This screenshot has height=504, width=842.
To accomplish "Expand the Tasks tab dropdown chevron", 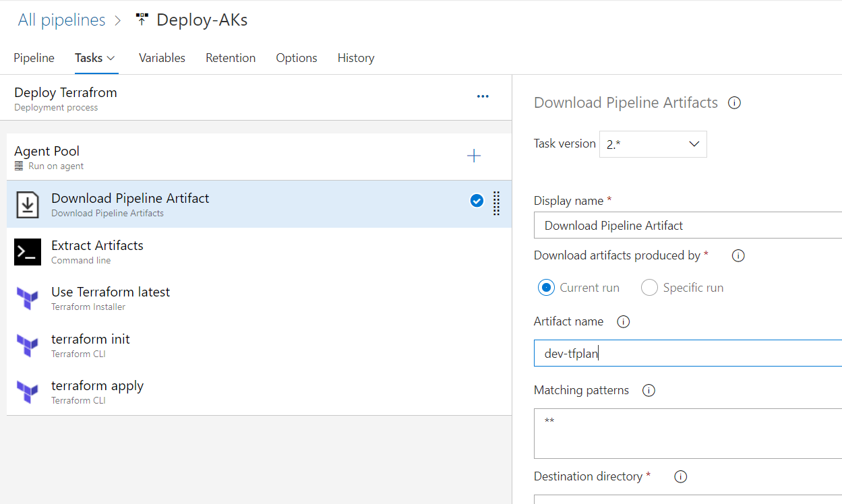I will (110, 58).
